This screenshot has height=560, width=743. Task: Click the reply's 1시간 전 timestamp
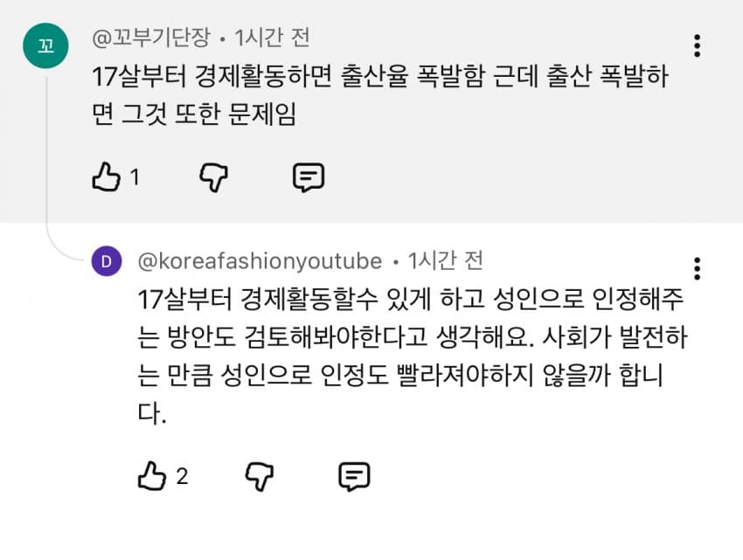click(446, 261)
